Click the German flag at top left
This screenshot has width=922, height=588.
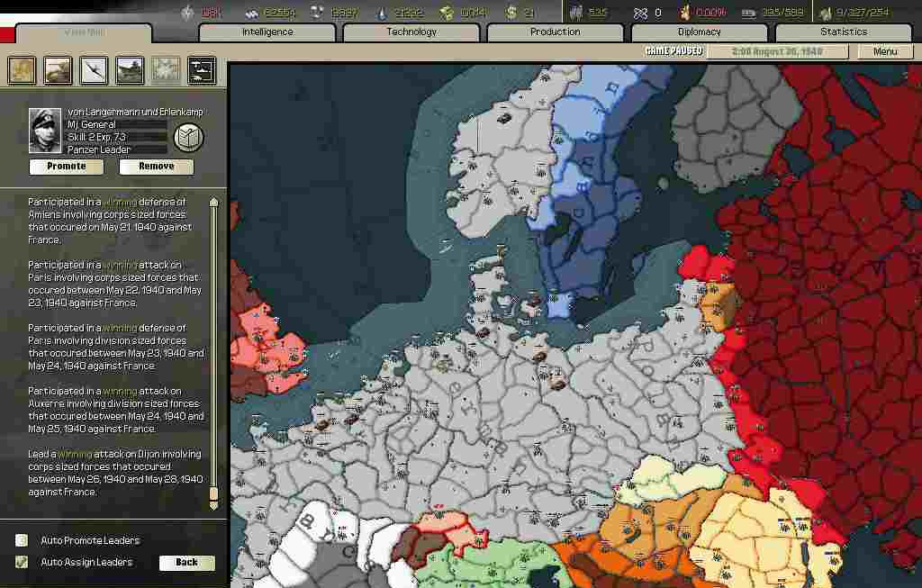point(7,28)
